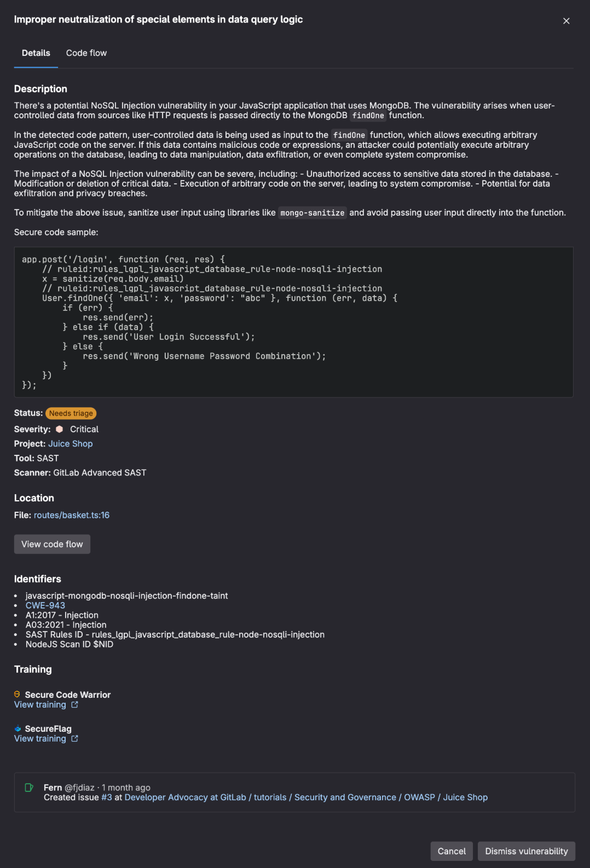The image size is (590, 868).
Task: Click the SecureFlag logo icon
Action: pos(18,728)
